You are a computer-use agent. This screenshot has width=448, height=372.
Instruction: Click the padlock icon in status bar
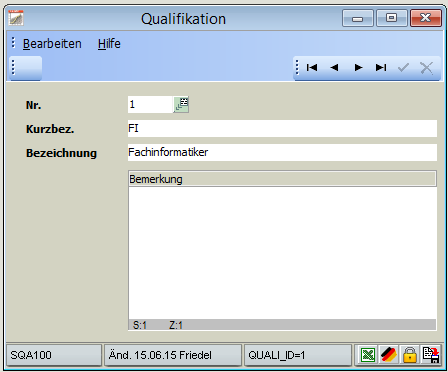tap(410, 355)
